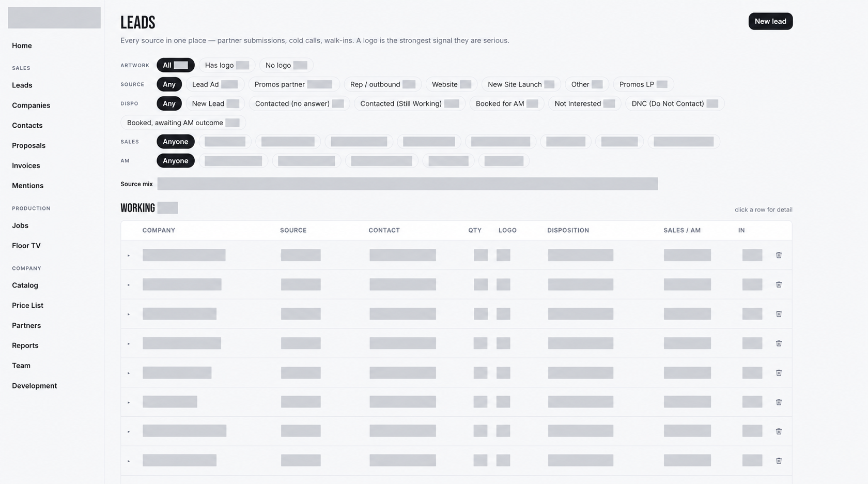Open Reports

pos(25,345)
